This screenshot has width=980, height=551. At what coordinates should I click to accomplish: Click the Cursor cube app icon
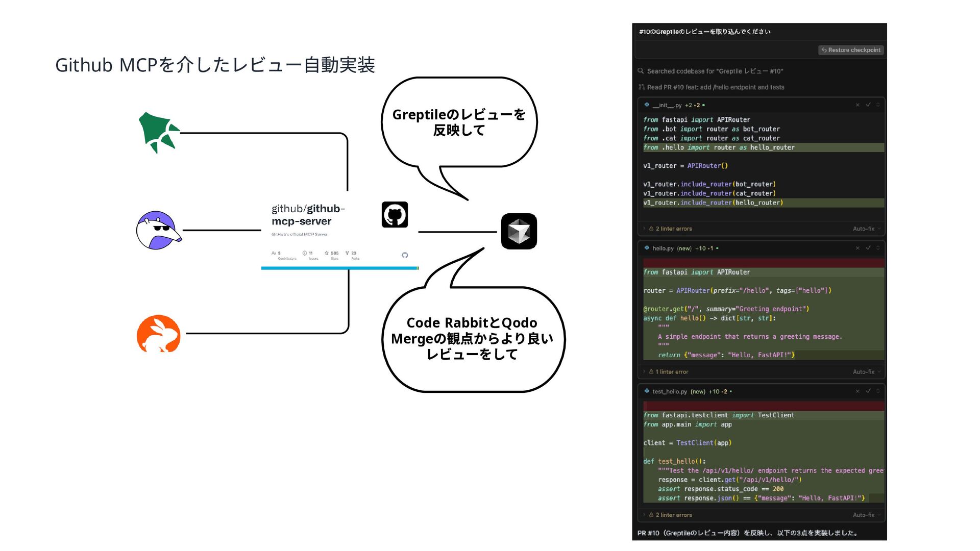click(x=519, y=231)
